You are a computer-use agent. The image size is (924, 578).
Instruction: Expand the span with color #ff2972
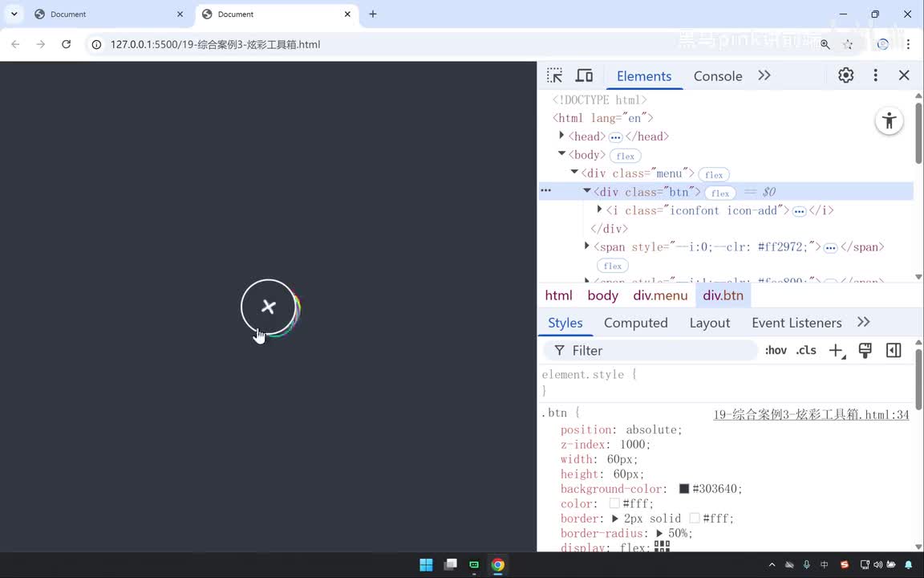(x=587, y=246)
